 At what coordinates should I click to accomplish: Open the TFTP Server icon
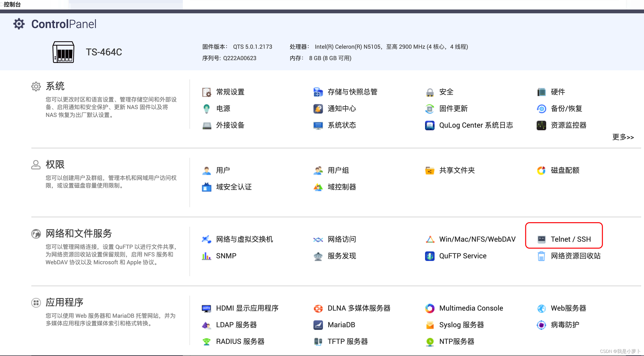(318, 342)
